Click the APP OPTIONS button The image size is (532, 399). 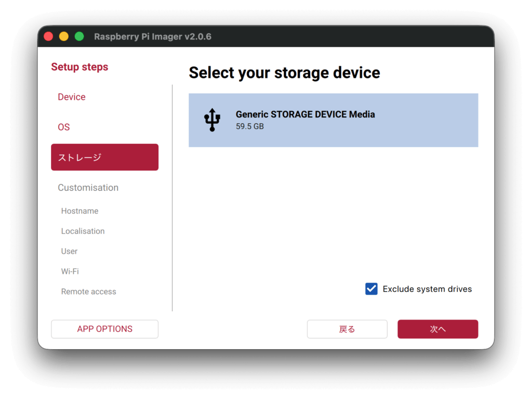click(x=104, y=329)
